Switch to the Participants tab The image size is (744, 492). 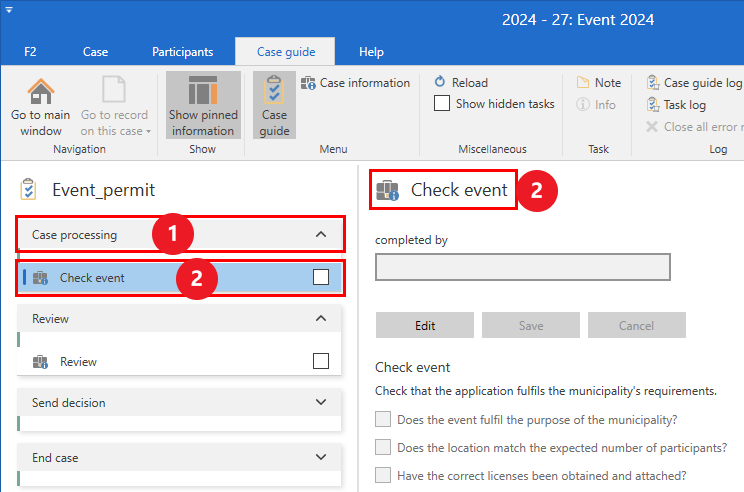[182, 52]
